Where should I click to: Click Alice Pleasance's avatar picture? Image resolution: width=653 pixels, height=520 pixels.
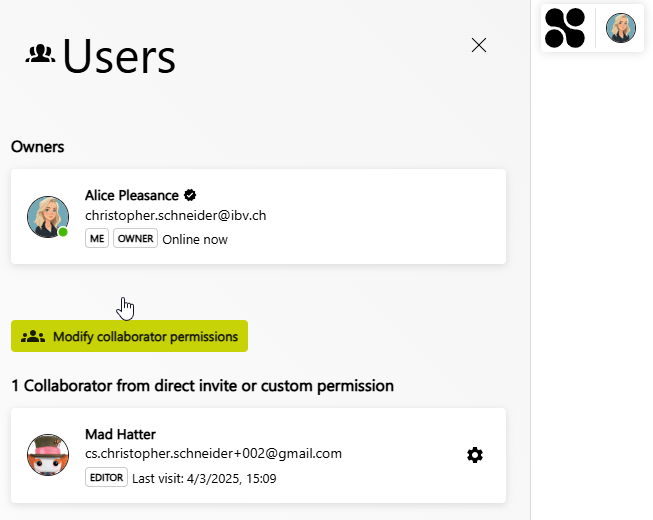[x=48, y=217]
